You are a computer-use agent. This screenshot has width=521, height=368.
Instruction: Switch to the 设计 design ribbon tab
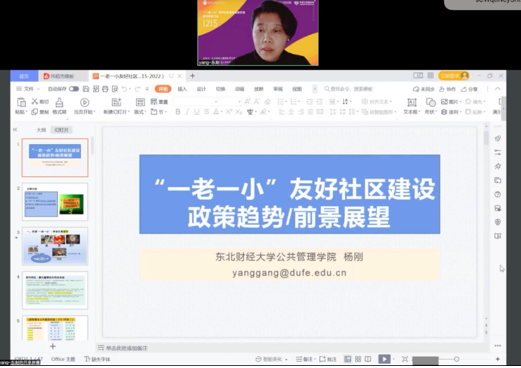(x=201, y=89)
